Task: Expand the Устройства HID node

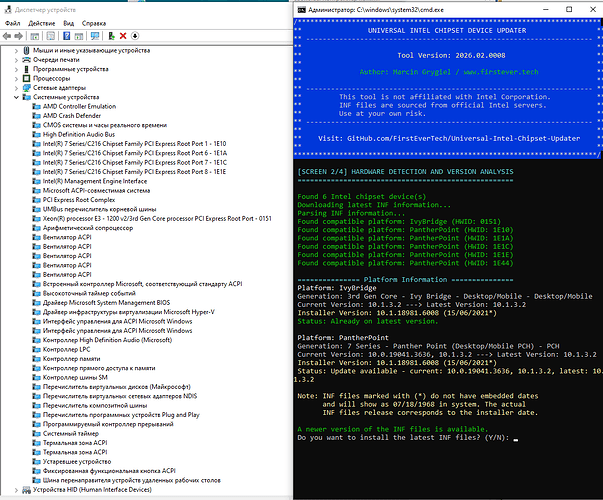Action: pos(16,490)
